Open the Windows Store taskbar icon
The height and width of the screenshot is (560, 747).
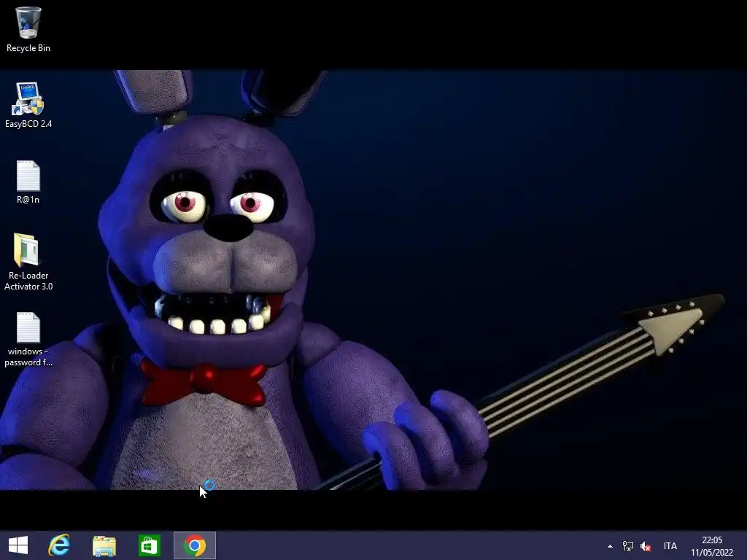(149, 545)
